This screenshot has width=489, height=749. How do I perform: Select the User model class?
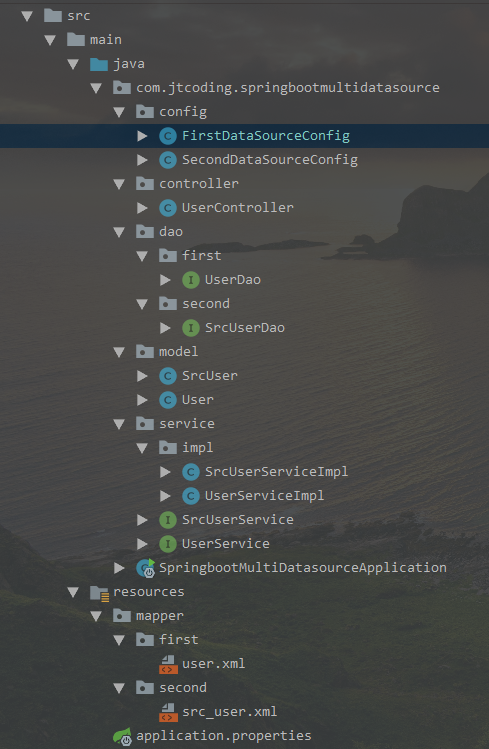click(x=198, y=400)
